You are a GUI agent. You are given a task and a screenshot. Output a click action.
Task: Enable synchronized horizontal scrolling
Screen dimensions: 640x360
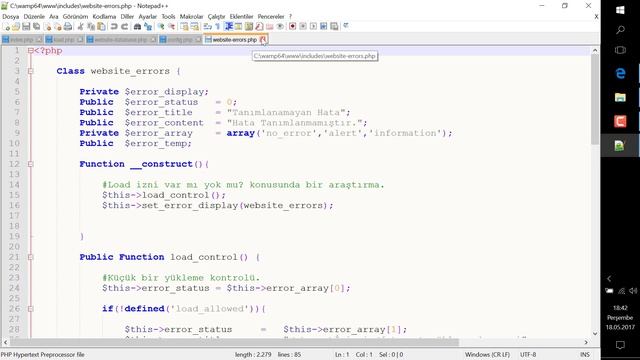coord(195,27)
